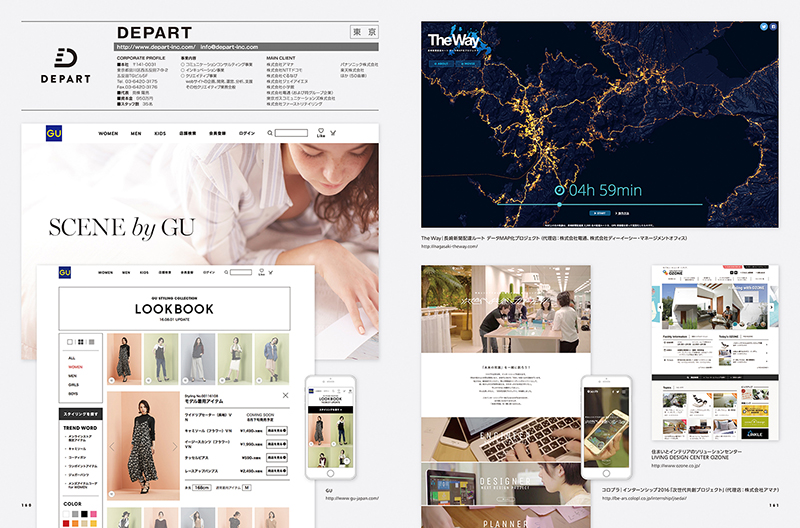The image size is (800, 528).
Task: Click the Twitter icon on The Way map
Action: point(764,27)
